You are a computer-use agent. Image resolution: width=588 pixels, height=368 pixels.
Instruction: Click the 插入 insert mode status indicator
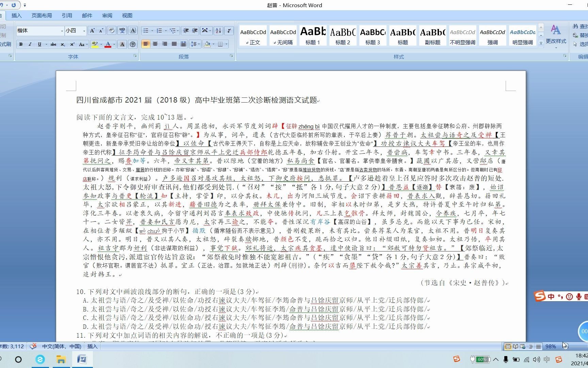(93, 347)
